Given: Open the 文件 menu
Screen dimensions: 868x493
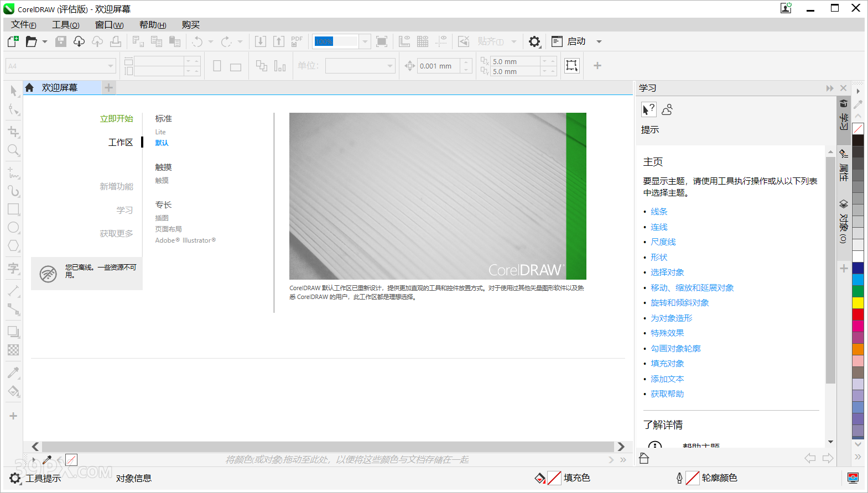Looking at the screenshot, I should click(24, 25).
